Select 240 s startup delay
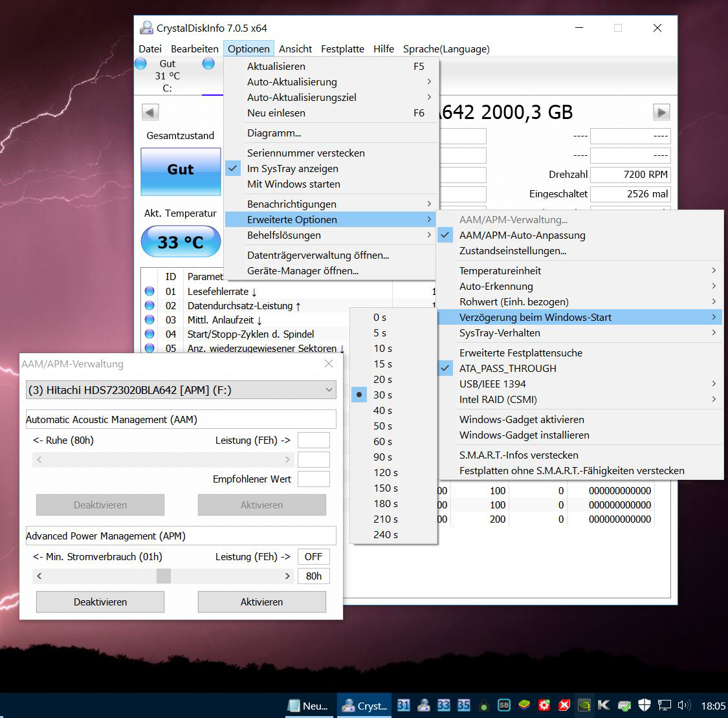Viewport: 728px width, 718px height. click(393, 535)
